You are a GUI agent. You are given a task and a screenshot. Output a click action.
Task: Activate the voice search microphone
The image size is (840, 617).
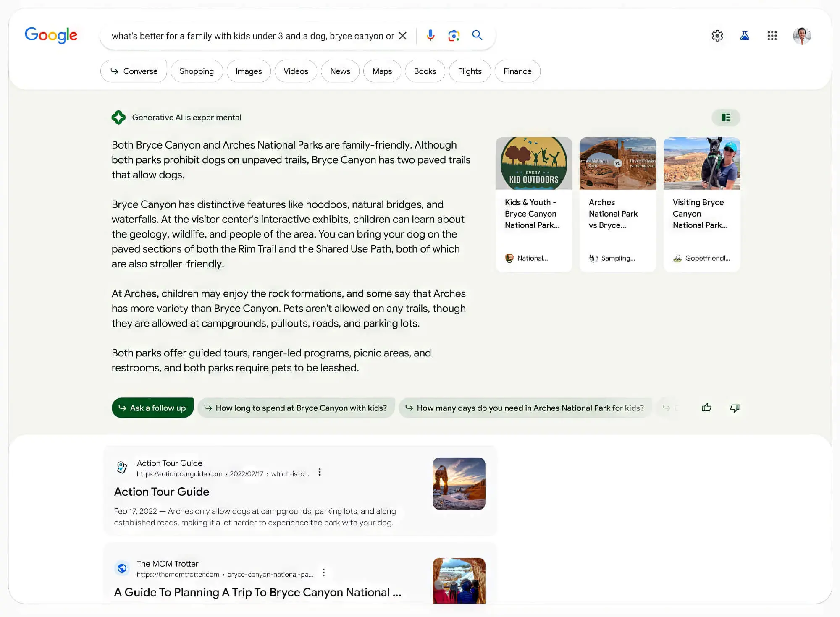(430, 36)
